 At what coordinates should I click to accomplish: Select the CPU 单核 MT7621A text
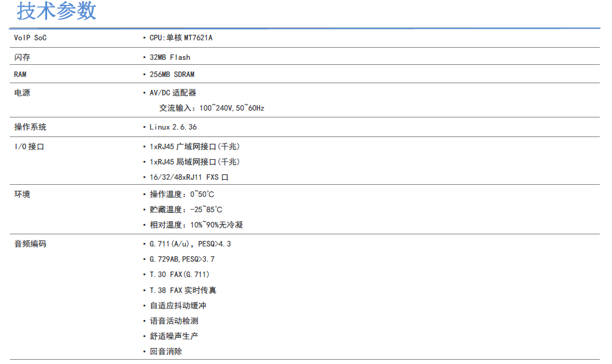[x=181, y=38]
